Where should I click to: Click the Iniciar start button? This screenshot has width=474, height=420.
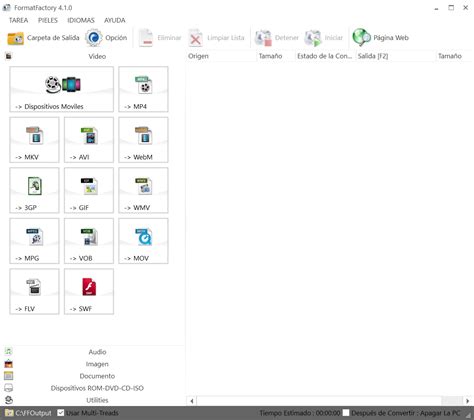324,38
